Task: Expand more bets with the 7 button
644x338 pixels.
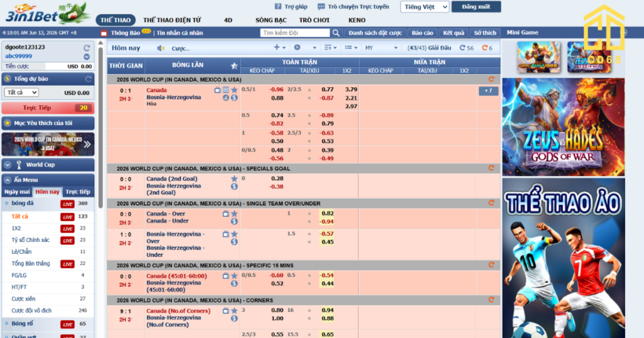Action: 488,90
